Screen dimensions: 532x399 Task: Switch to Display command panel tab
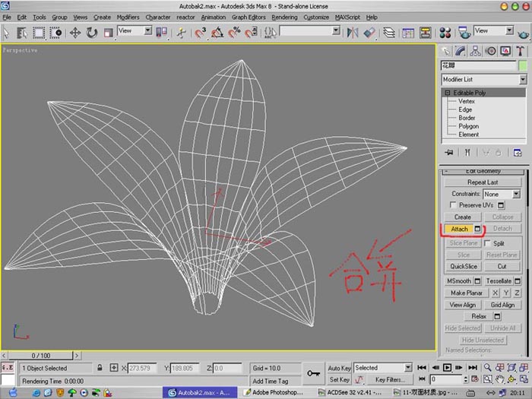coord(505,51)
